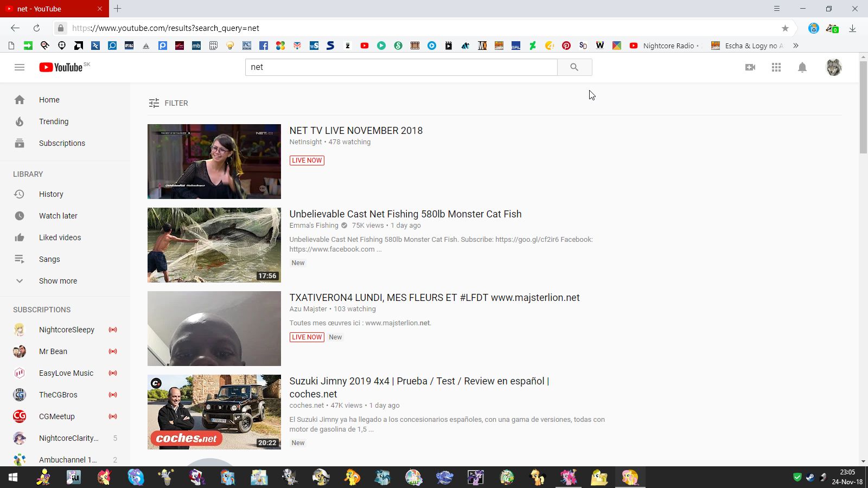
Task: Click the YouTube logo
Action: pyautogui.click(x=61, y=67)
